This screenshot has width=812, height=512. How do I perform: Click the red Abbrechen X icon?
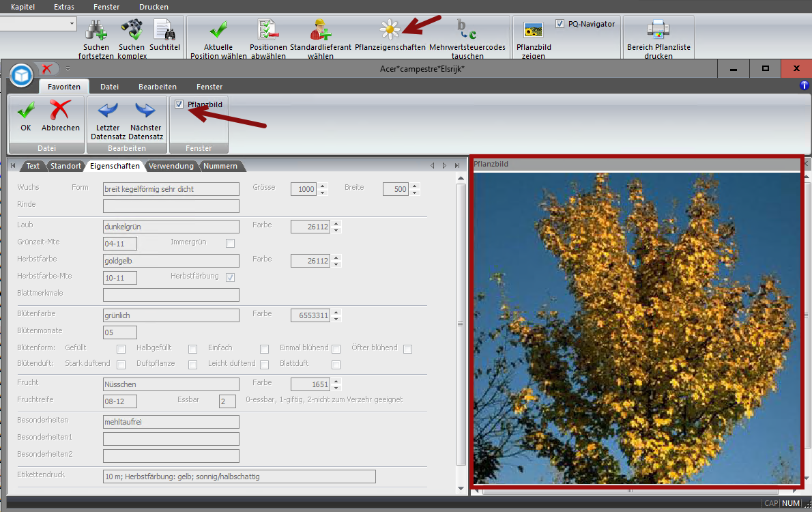click(x=60, y=111)
